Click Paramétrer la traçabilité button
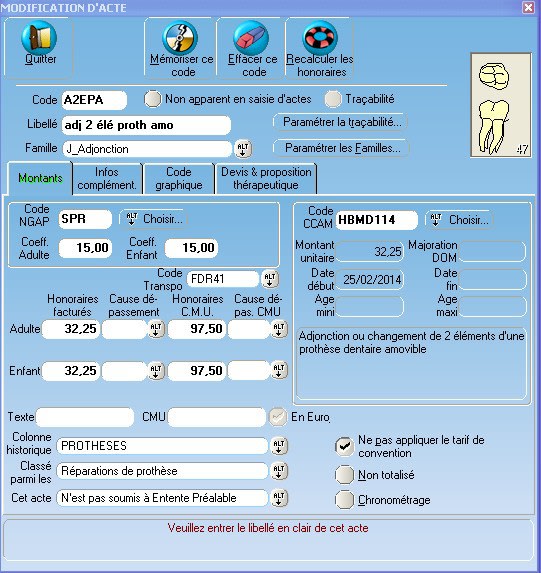This screenshot has width=541, height=573. [x=340, y=122]
